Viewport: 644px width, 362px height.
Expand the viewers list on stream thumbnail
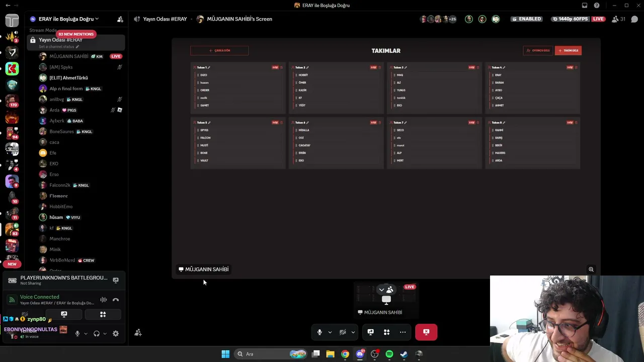(385, 290)
